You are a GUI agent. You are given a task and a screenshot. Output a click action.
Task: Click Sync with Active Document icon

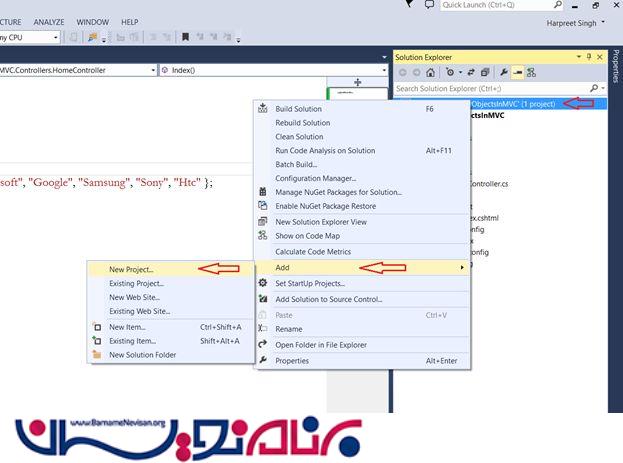coord(471,72)
